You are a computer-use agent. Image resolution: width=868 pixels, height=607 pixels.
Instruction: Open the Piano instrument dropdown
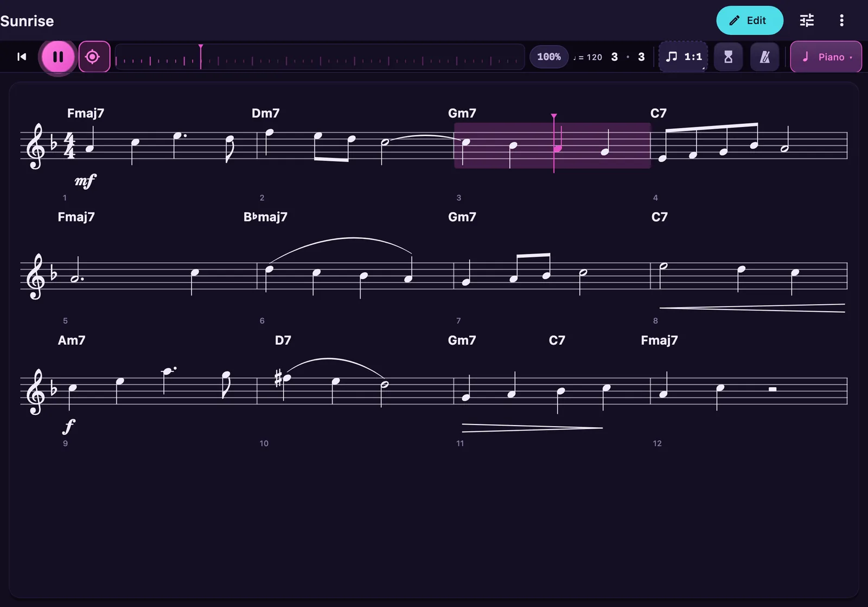pos(826,56)
